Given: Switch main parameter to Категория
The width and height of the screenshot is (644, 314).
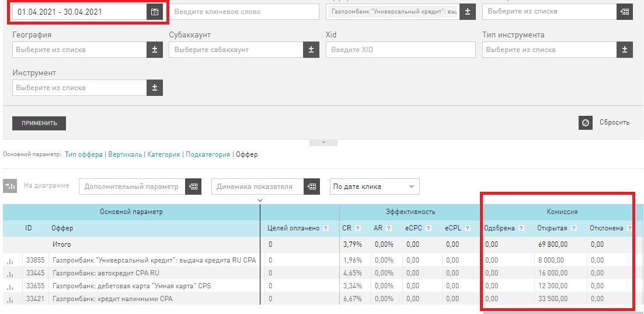Looking at the screenshot, I should (163, 154).
